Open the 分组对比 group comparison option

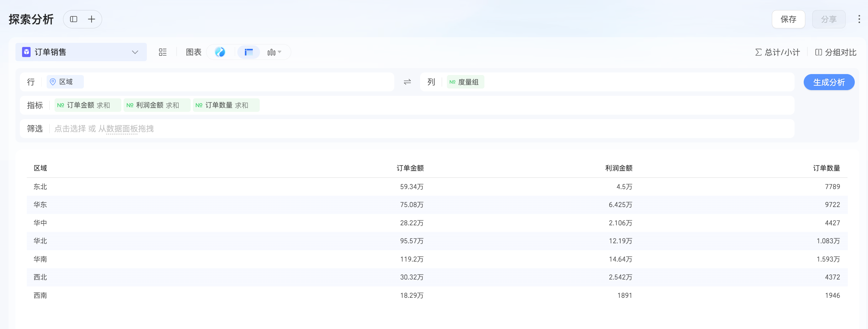pyautogui.click(x=836, y=52)
